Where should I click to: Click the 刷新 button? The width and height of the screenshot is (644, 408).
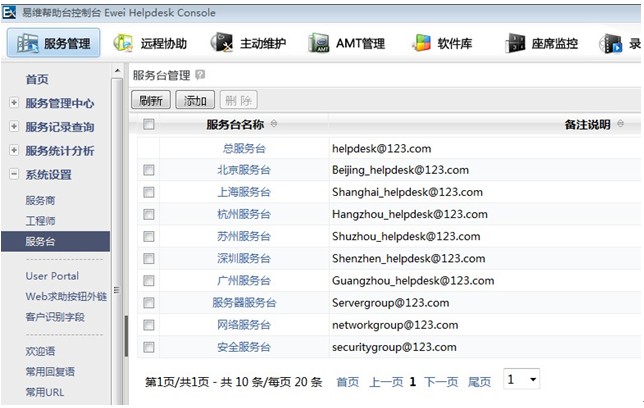[x=151, y=100]
